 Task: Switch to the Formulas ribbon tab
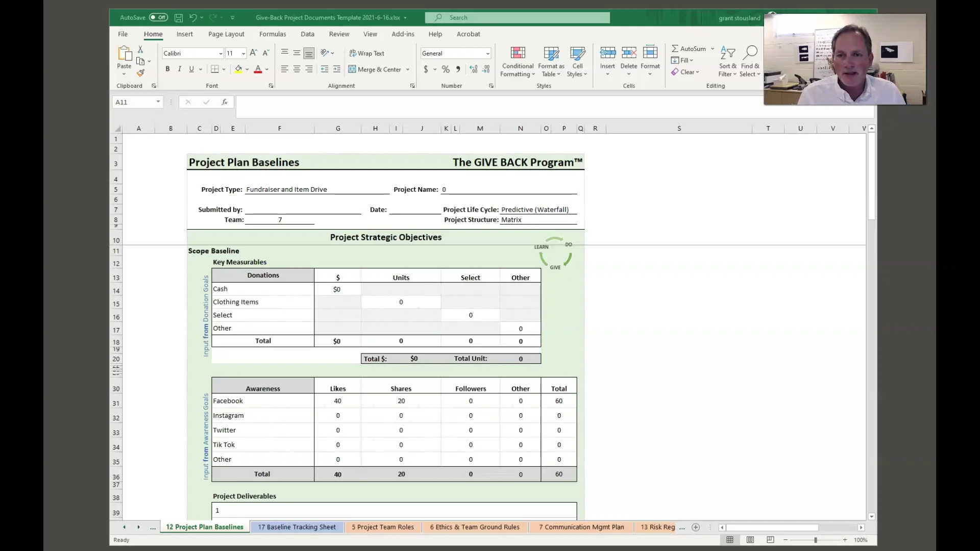(273, 34)
